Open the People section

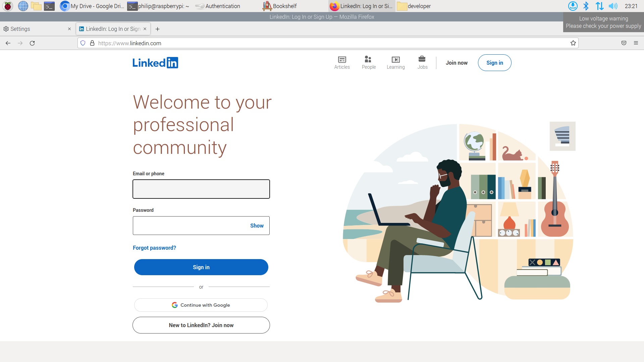(369, 63)
